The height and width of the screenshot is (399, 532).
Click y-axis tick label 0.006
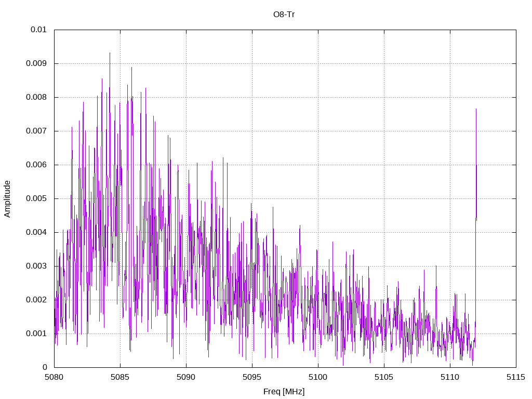(36, 165)
